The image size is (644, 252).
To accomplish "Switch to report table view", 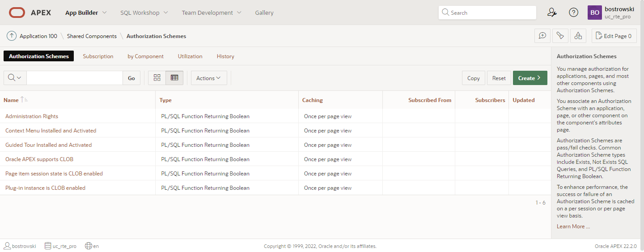I will [x=174, y=78].
